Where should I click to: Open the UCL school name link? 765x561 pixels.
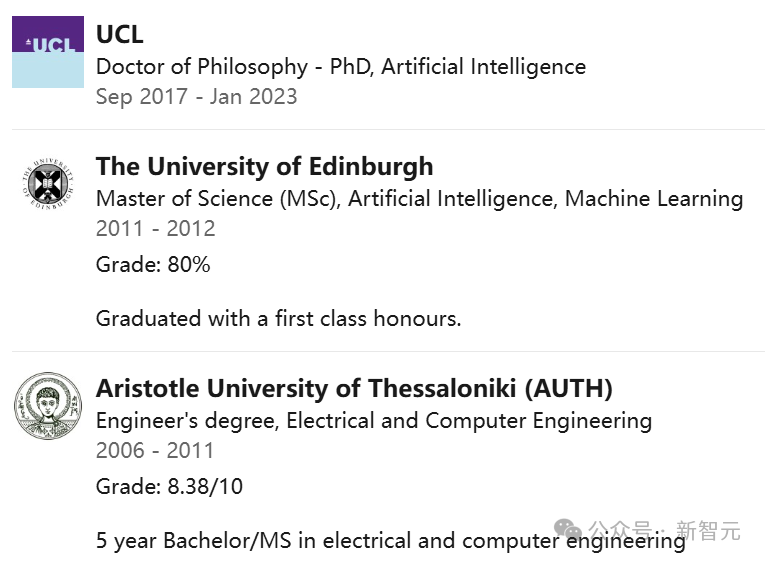coord(119,34)
